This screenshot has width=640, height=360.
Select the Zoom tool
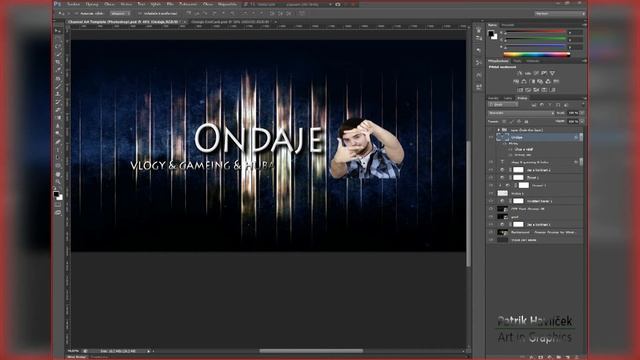click(x=58, y=182)
